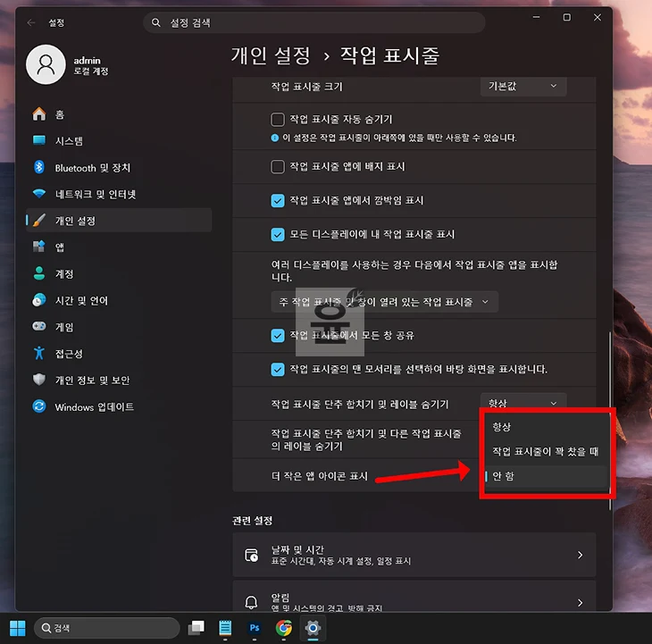
Task: Uncheck 맨 모서리 바탕 화면 표시 checkbox
Action: coord(278,369)
